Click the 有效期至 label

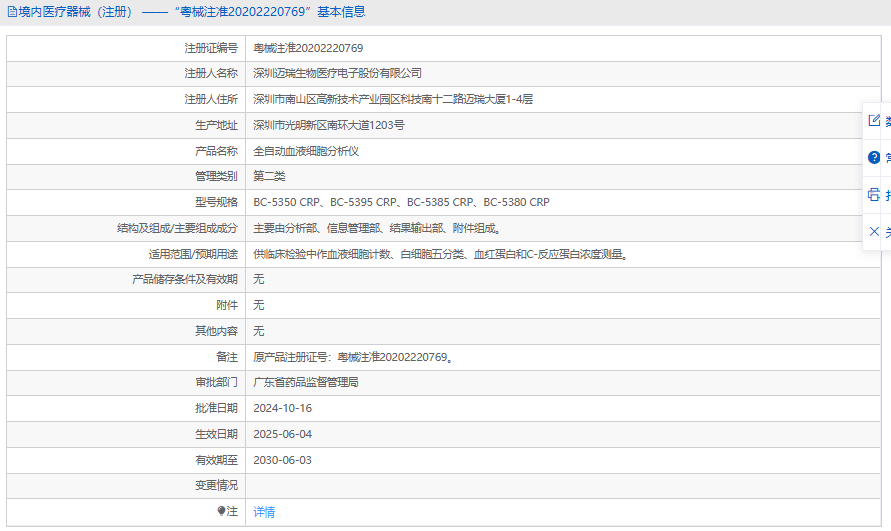[216, 460]
